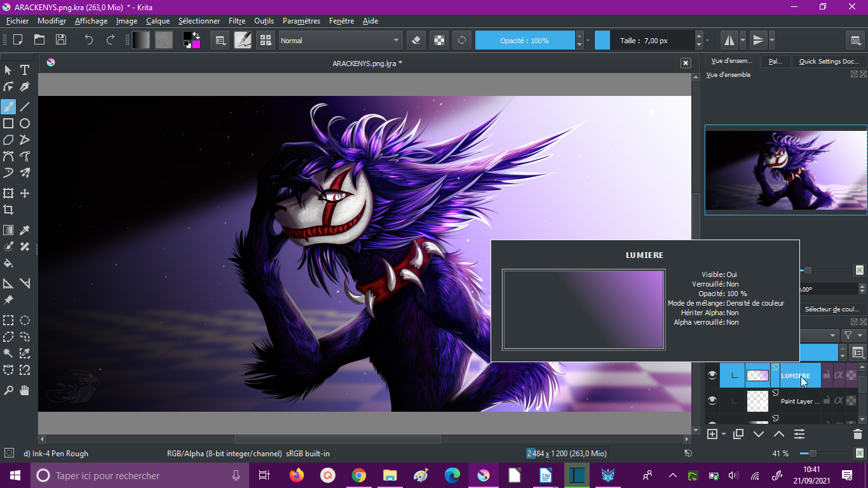Toggle lock on the LUMIERE layer
The height and width of the screenshot is (488, 868).
(x=827, y=375)
